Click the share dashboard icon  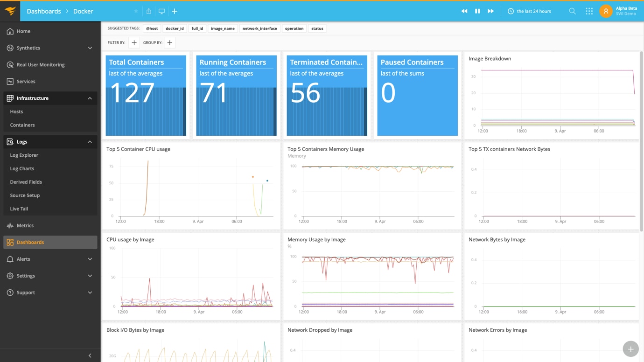[x=149, y=11]
